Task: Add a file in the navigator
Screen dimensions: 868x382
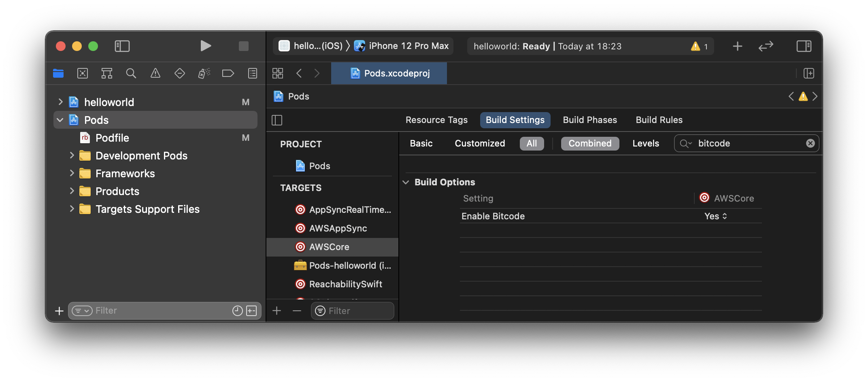Action: pyautogui.click(x=59, y=311)
